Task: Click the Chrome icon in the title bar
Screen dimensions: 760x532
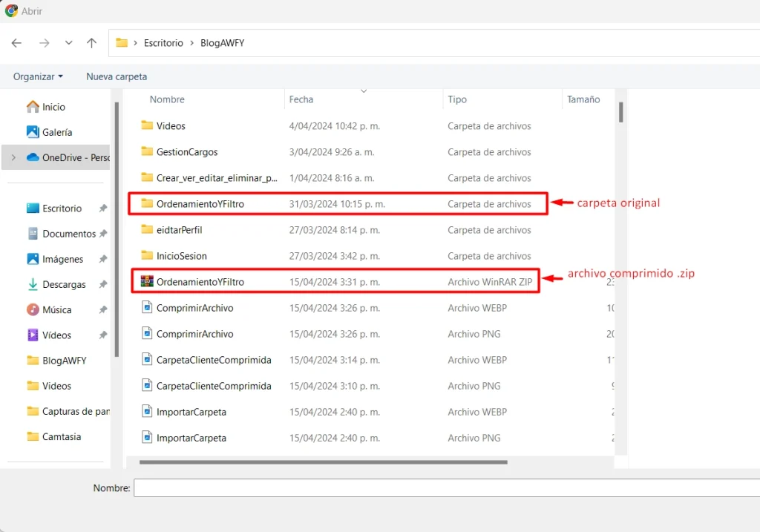Action: (x=11, y=10)
